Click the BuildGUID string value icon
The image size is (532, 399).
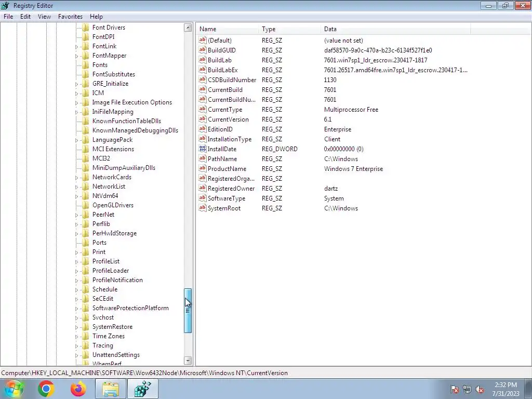[x=203, y=50]
